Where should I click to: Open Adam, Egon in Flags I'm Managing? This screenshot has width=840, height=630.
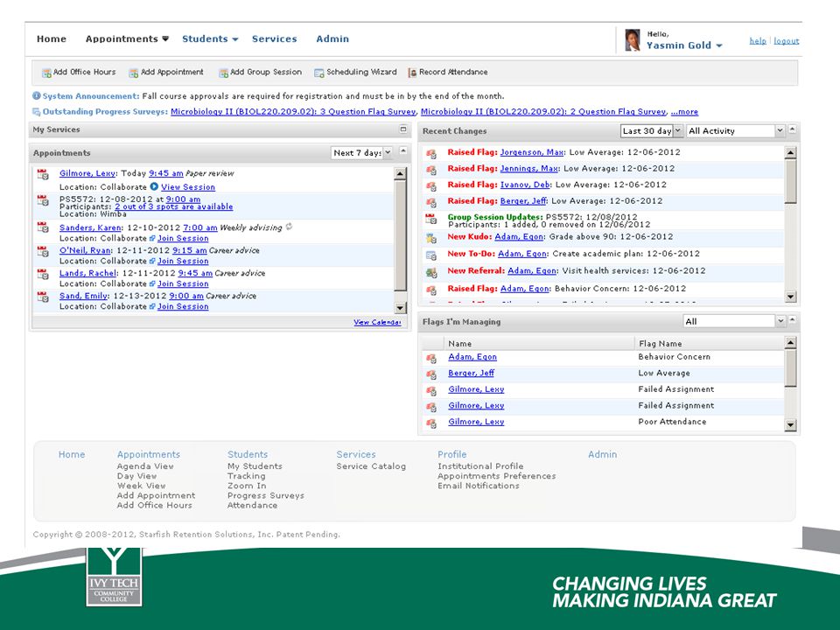[472, 357]
